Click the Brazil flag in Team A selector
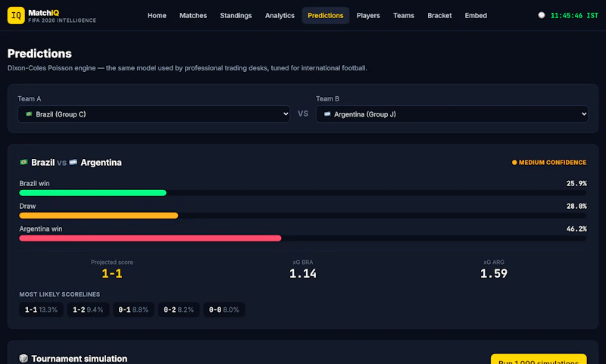 coord(29,114)
